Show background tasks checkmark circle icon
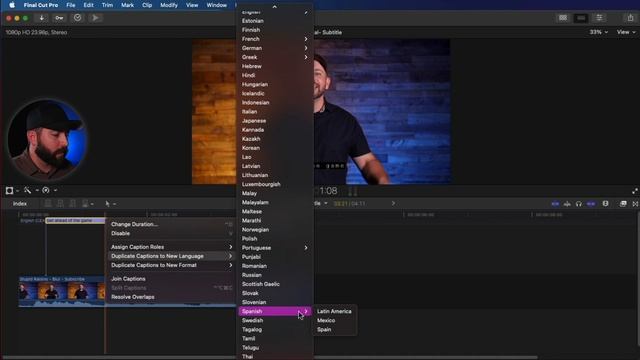640x360 pixels. 77,18
